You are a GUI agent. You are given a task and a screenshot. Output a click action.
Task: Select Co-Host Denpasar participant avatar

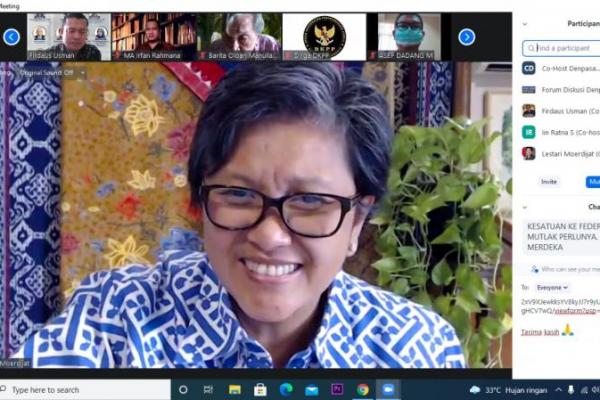[529, 68]
